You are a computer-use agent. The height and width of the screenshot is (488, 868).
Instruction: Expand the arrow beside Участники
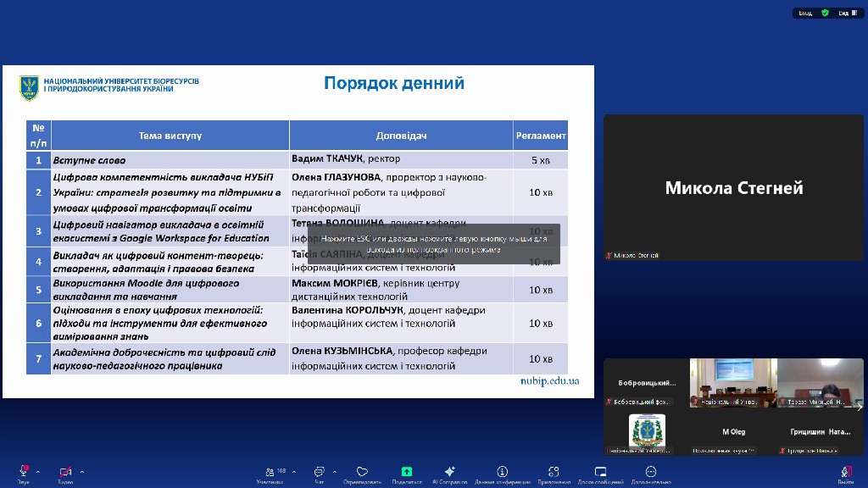click(x=294, y=472)
